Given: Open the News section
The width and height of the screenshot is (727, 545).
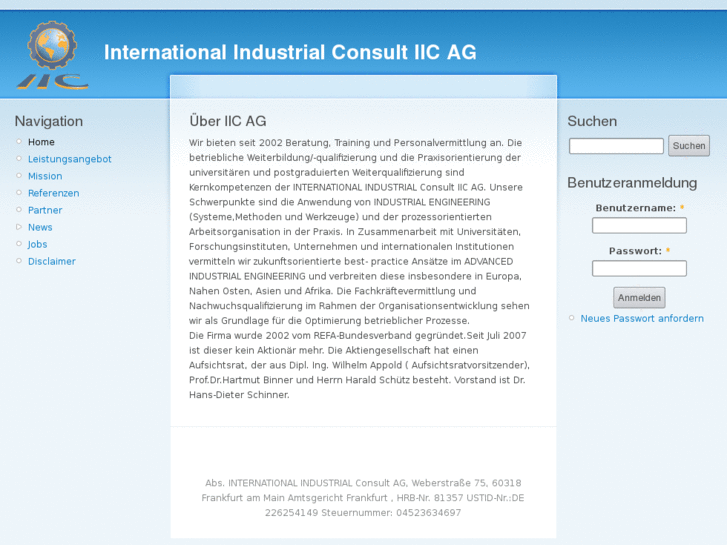Looking at the screenshot, I should coord(40,227).
